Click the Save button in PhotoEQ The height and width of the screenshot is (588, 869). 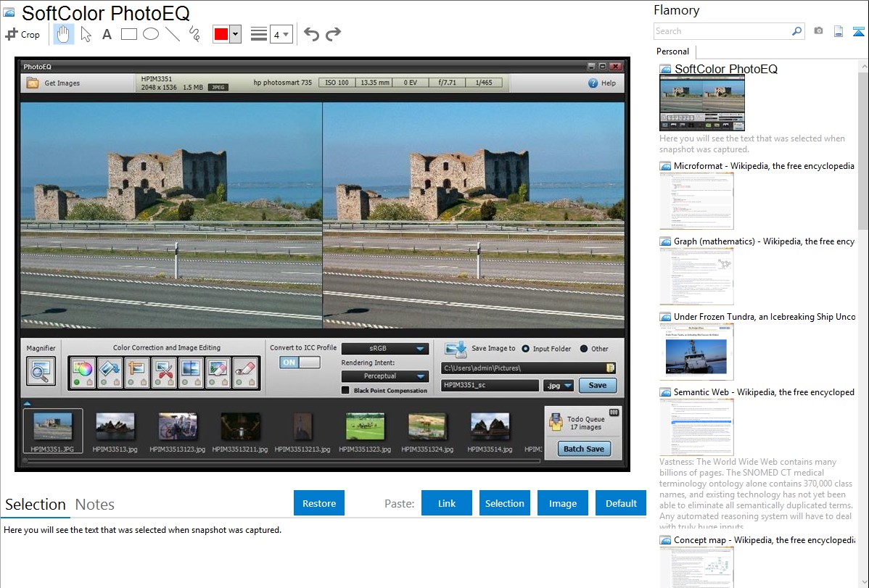598,385
